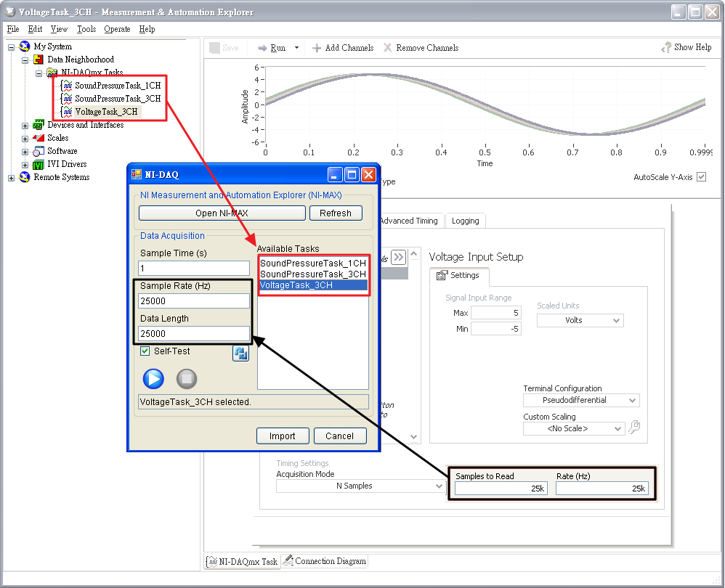The width and height of the screenshot is (725, 588).
Task: Open the Terminal Configuration dropdown
Action: pos(581,400)
